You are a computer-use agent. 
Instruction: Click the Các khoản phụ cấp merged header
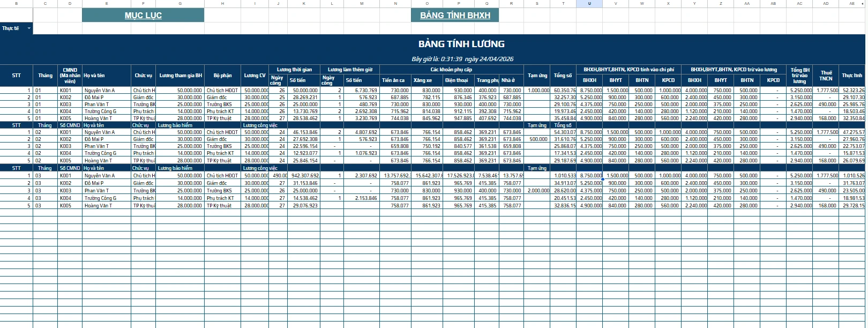pos(451,70)
